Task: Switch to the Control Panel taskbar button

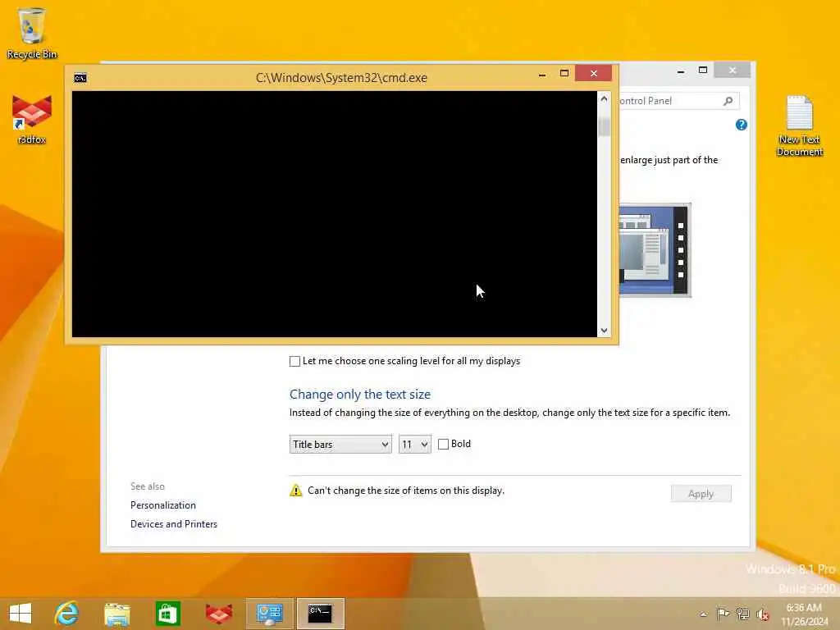Action: [269, 614]
